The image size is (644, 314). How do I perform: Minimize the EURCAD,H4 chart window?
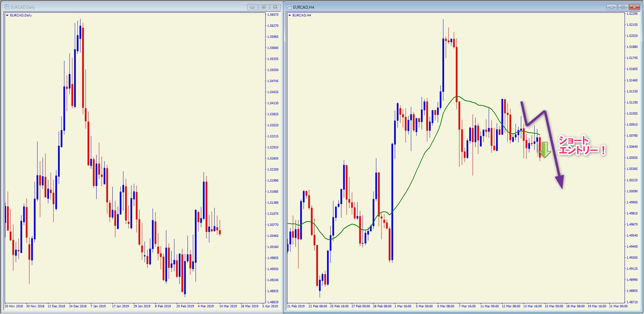coord(612,7)
